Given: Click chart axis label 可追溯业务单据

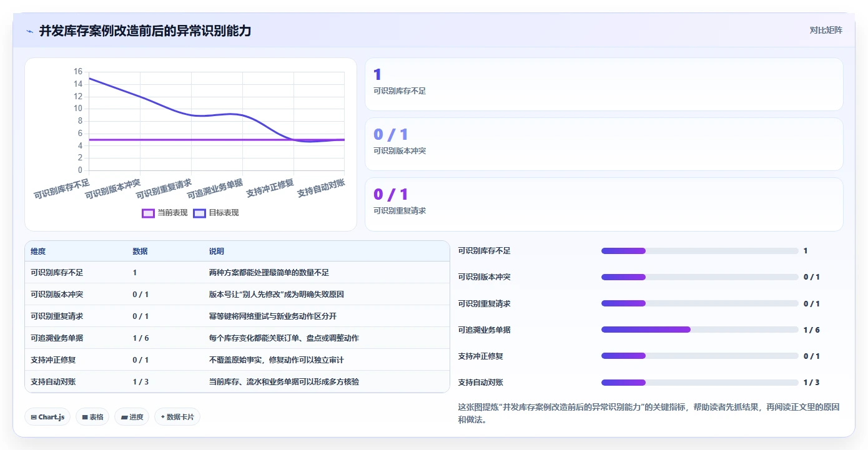Looking at the screenshot, I should (215, 188).
